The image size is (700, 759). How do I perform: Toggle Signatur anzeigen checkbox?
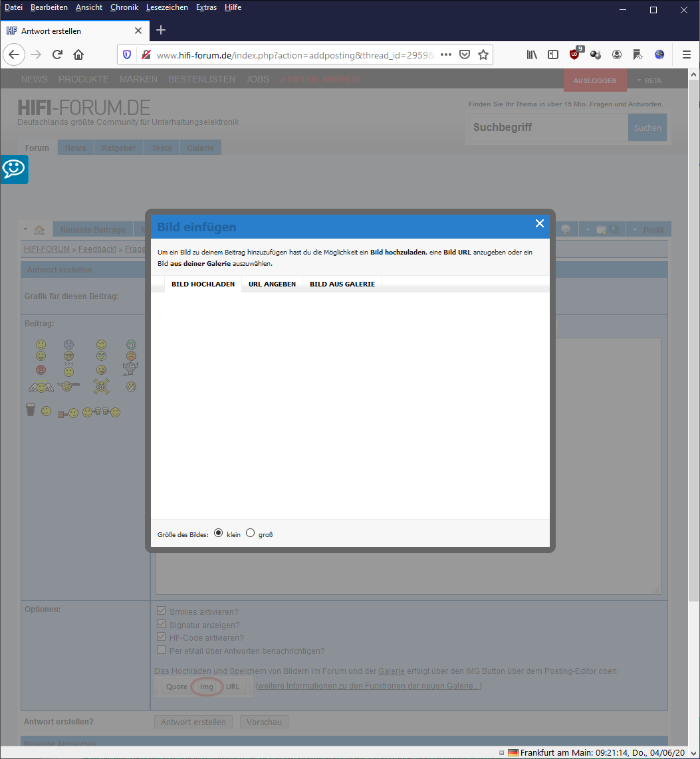161,624
